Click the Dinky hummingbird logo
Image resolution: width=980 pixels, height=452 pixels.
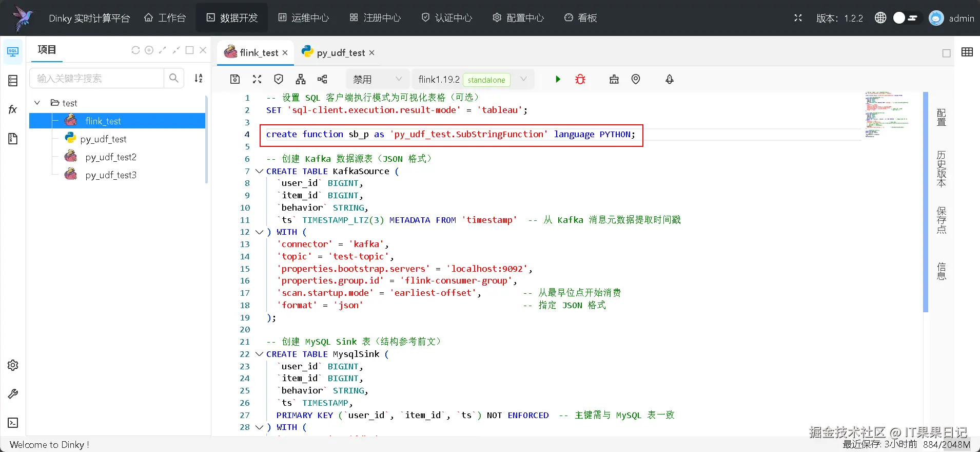(x=23, y=18)
